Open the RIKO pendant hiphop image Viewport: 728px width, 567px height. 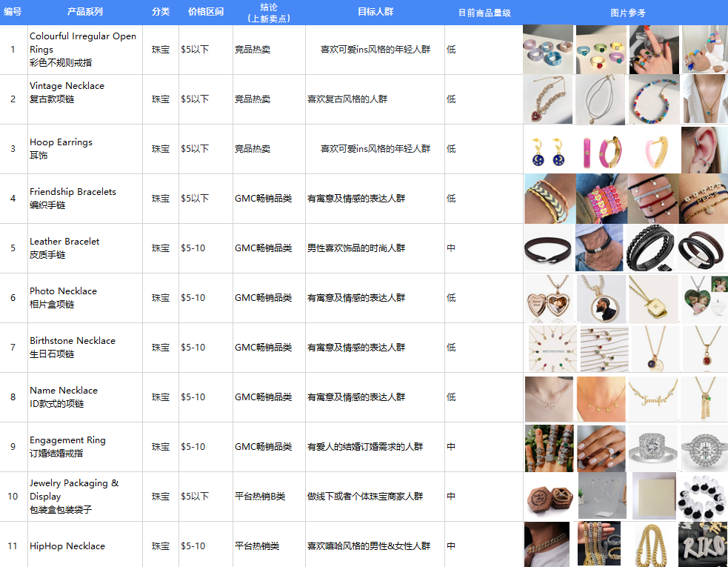point(703,545)
